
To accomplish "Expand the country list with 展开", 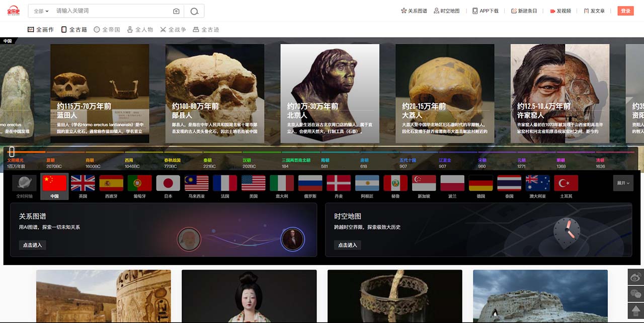I will (x=623, y=183).
